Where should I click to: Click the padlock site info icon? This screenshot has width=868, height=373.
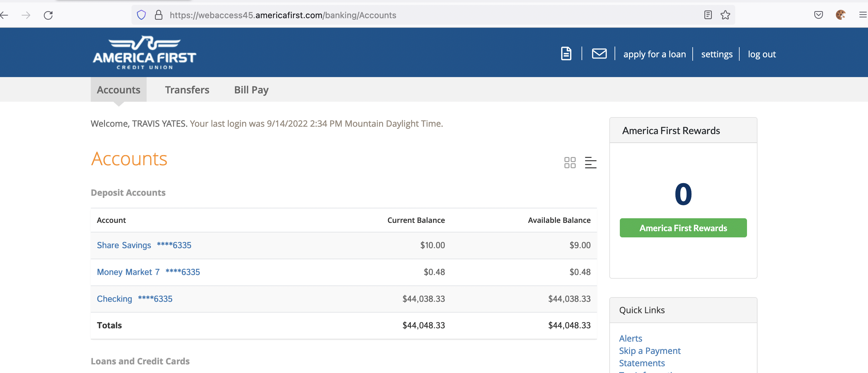pos(158,15)
